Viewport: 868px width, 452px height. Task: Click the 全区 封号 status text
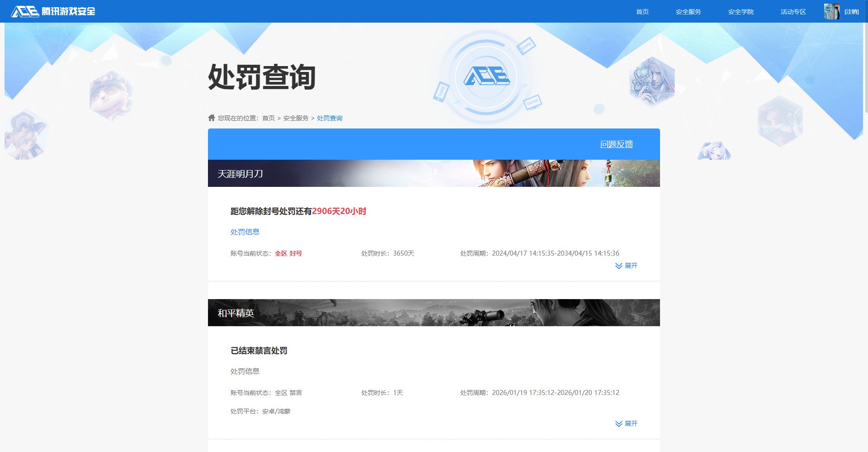pyautogui.click(x=288, y=253)
